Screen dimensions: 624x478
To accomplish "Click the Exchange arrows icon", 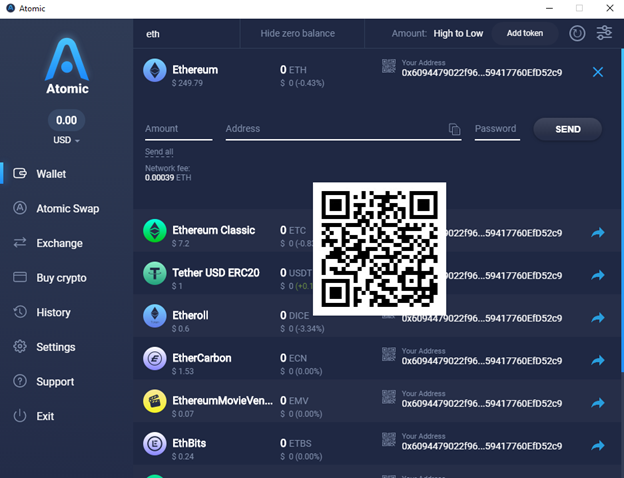I will click(20, 242).
